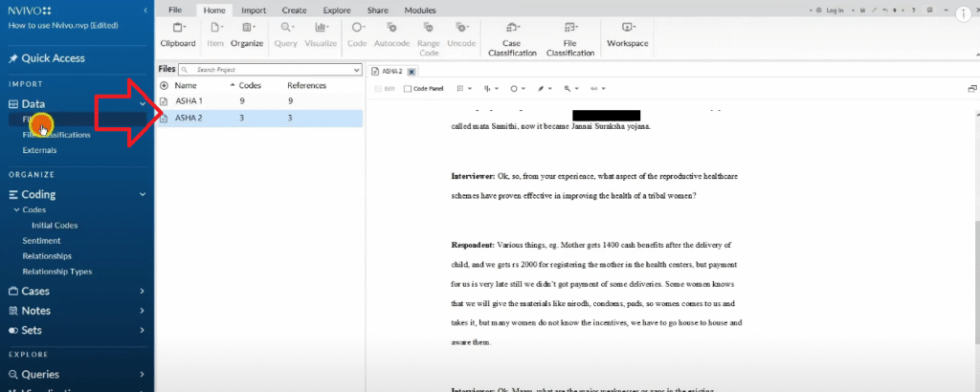The image size is (980, 392).
Task: Collapse the Data section chevron
Action: [x=143, y=104]
